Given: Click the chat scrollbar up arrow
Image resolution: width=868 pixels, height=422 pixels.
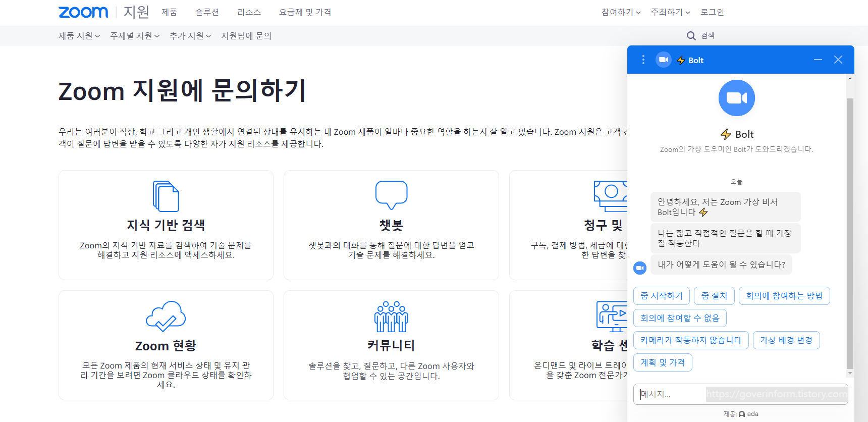Looking at the screenshot, I should (850, 78).
